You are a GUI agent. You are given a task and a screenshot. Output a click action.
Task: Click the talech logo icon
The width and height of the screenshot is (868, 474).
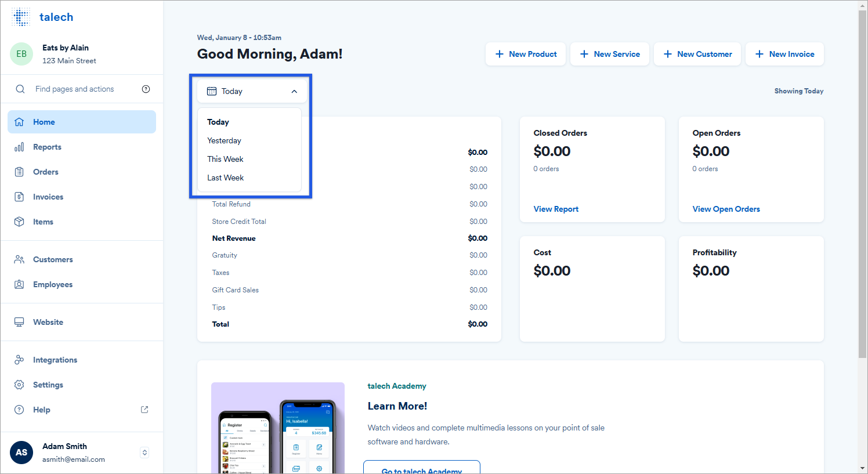[21, 17]
